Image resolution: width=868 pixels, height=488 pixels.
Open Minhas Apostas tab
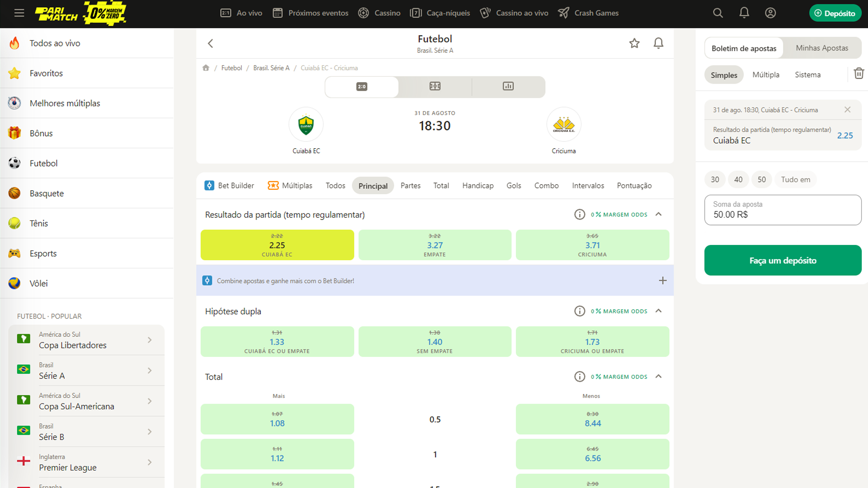pyautogui.click(x=822, y=48)
